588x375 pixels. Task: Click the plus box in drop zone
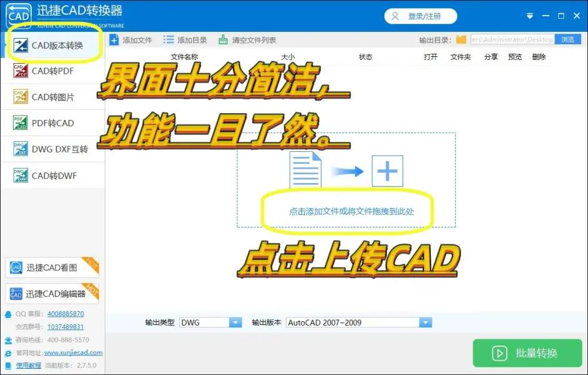click(x=388, y=171)
